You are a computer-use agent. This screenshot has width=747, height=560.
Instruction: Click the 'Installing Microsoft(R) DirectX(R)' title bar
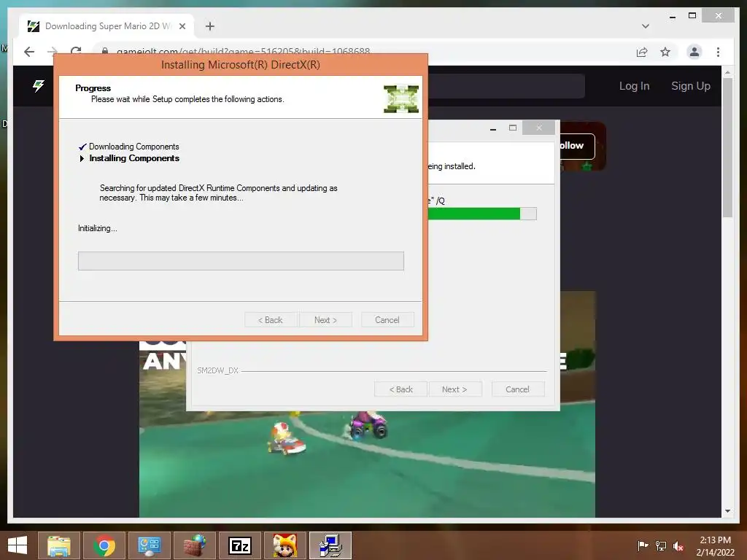(x=241, y=65)
